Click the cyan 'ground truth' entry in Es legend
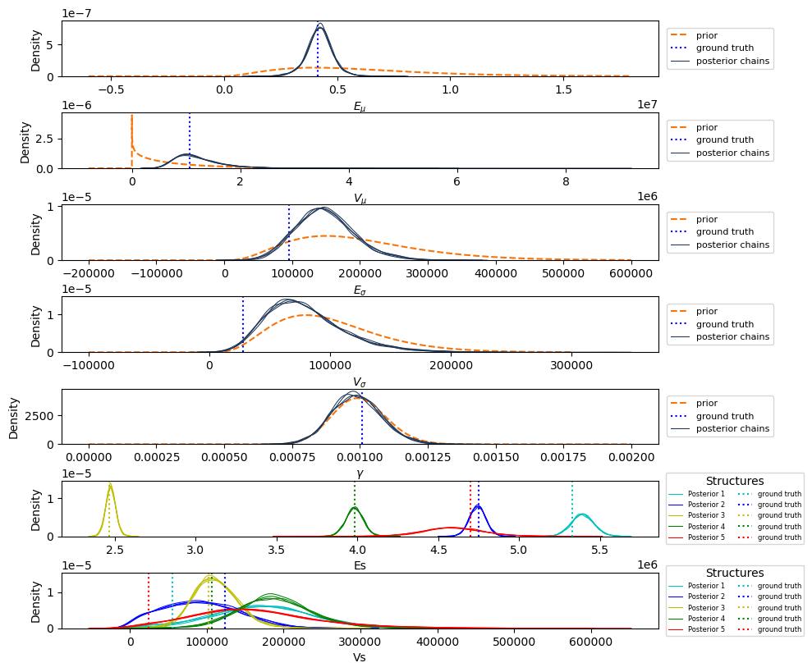Viewport: 812px width, 672px height. (x=779, y=494)
